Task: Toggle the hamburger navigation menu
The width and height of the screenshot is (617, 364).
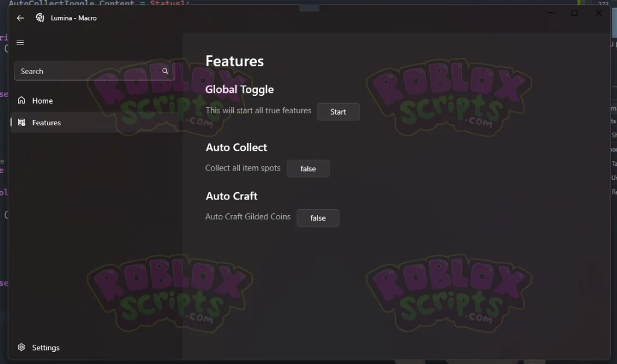Action: (x=20, y=43)
